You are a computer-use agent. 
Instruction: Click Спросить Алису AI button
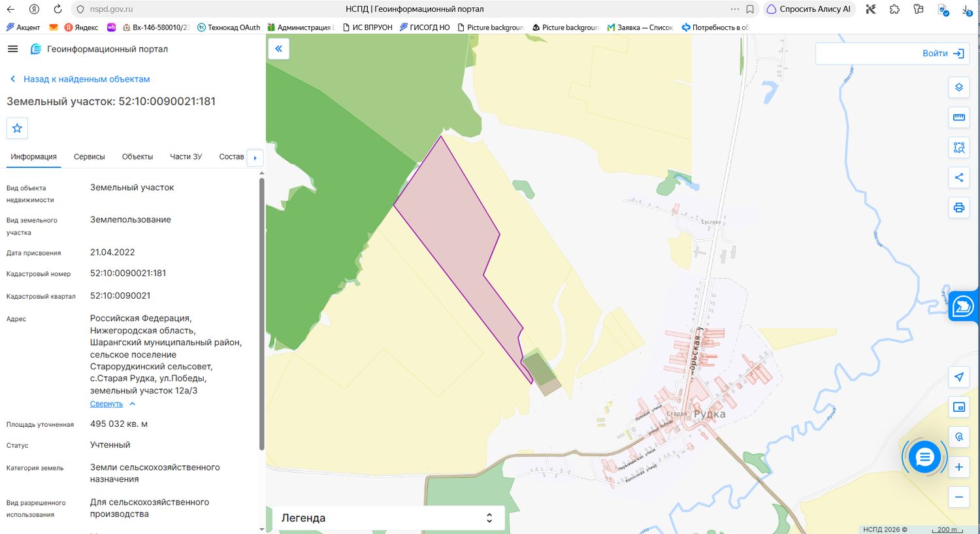pos(809,9)
